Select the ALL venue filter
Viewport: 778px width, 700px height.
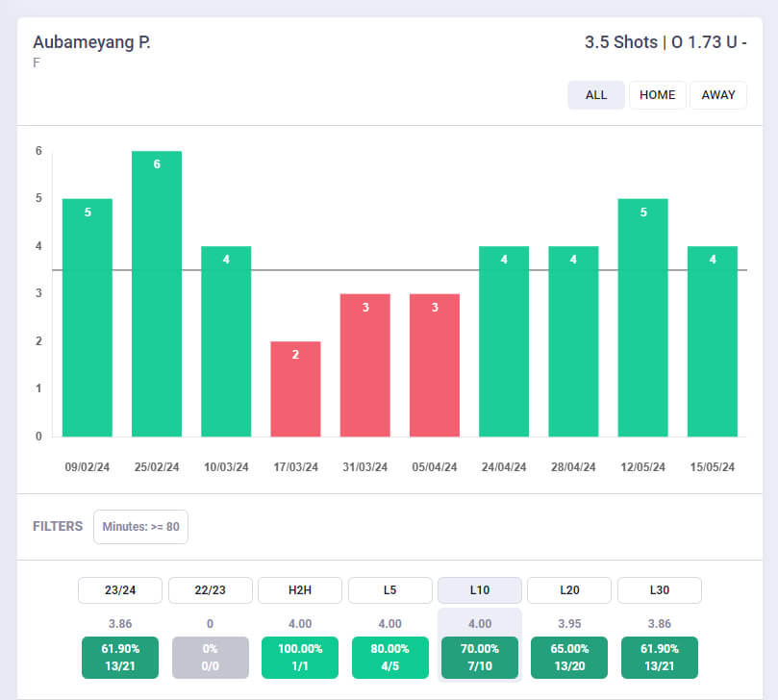tap(596, 95)
